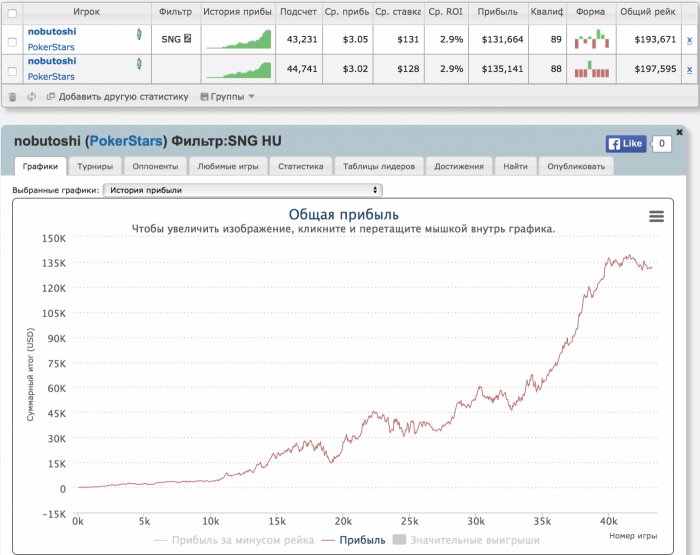Click the form bars for the $197,595 row
The width and height of the screenshot is (700, 555).
(592, 69)
